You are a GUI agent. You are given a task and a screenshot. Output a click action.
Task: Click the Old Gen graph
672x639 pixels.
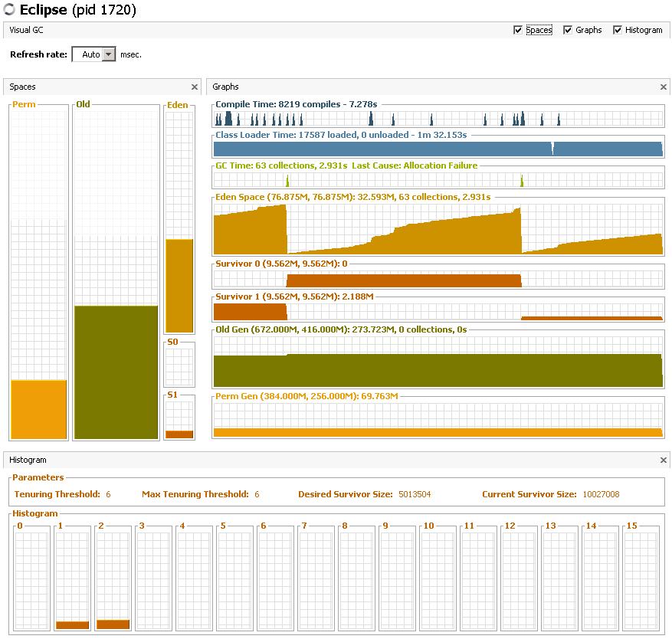[438, 362]
